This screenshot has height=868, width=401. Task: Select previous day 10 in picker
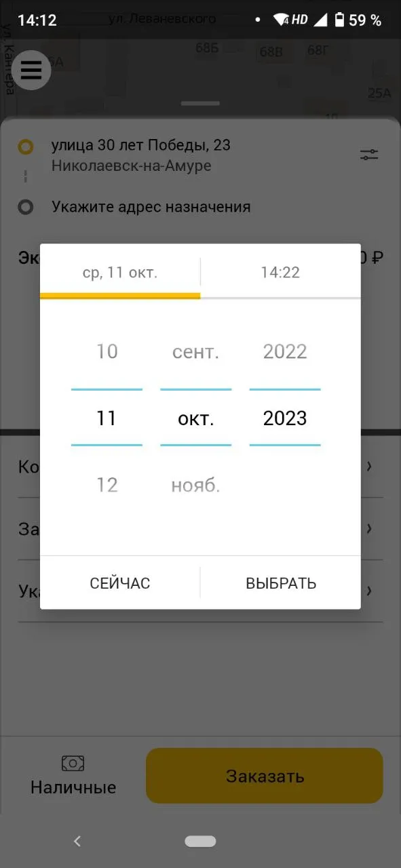tap(107, 351)
